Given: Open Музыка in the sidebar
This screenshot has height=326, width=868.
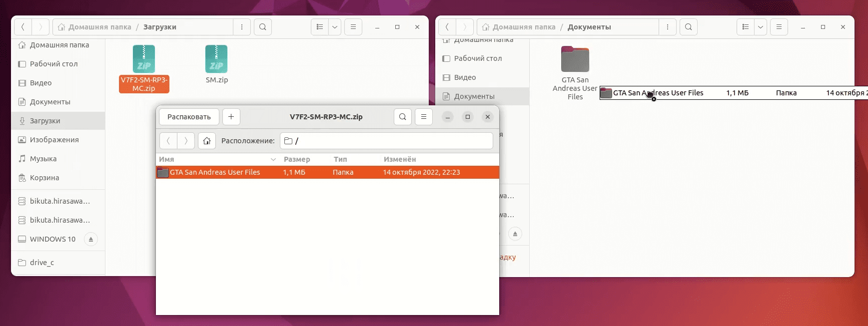Looking at the screenshot, I should 58,159.
